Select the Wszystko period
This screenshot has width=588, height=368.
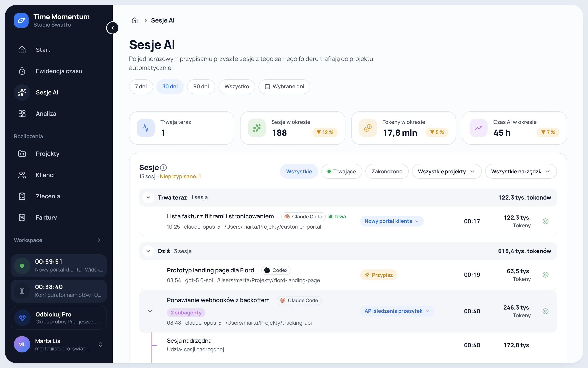(237, 87)
